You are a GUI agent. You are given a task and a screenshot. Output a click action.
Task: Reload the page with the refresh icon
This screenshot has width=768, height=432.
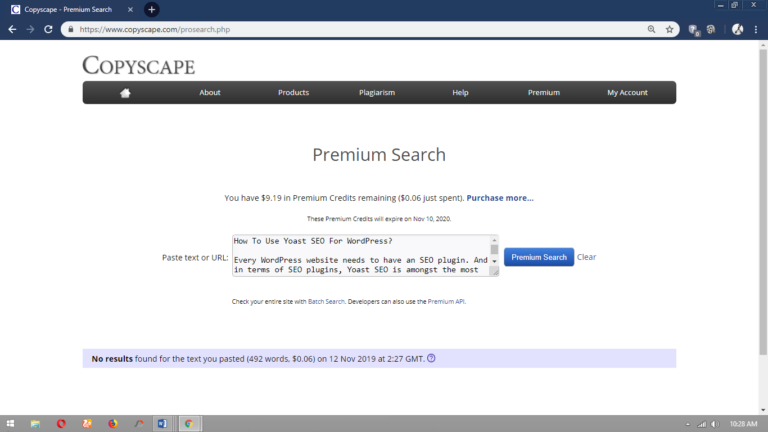pyautogui.click(x=47, y=30)
